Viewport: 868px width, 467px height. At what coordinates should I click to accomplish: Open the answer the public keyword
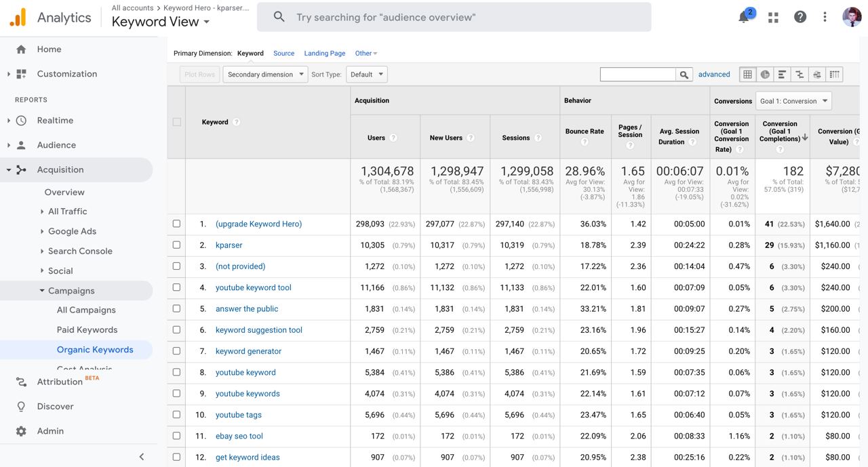pos(247,308)
